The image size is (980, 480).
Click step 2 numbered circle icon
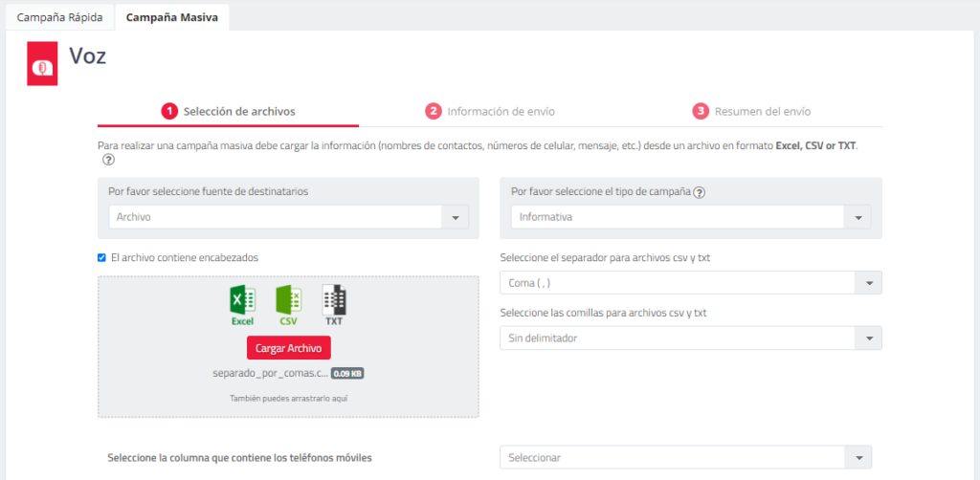point(434,111)
